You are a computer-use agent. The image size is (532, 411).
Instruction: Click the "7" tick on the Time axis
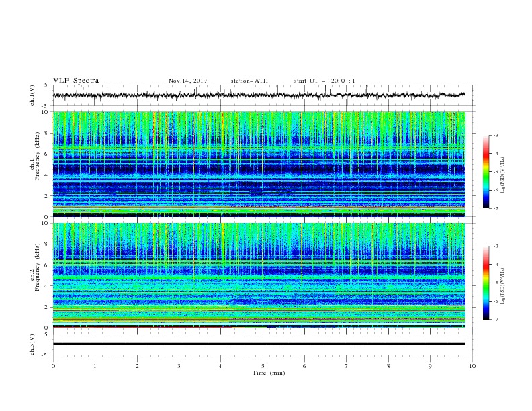coord(347,366)
